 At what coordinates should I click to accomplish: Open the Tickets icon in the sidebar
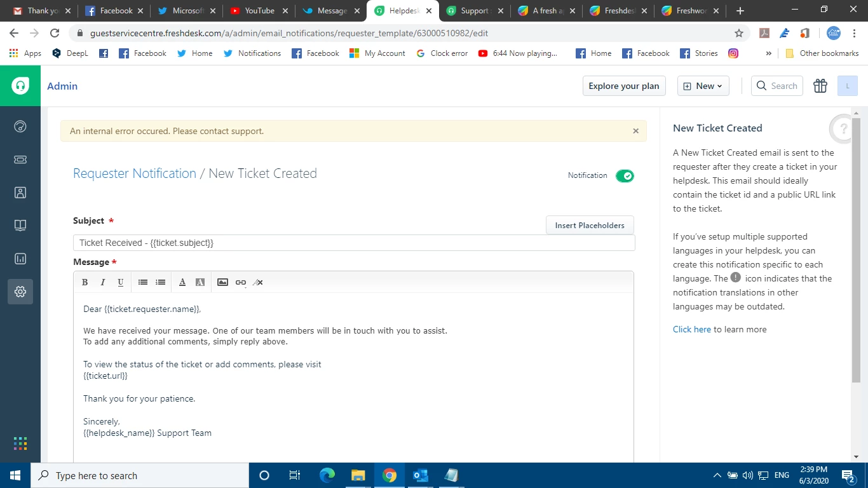(x=20, y=159)
